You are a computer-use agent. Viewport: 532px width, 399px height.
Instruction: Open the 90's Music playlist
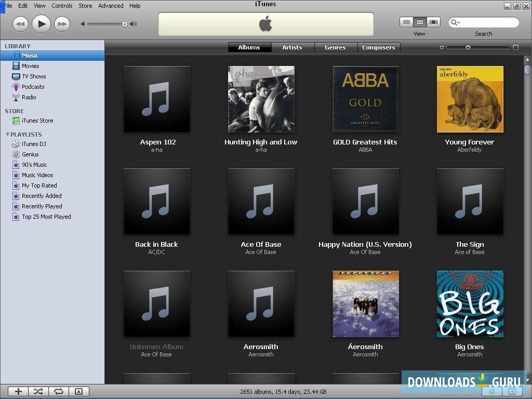(52, 165)
